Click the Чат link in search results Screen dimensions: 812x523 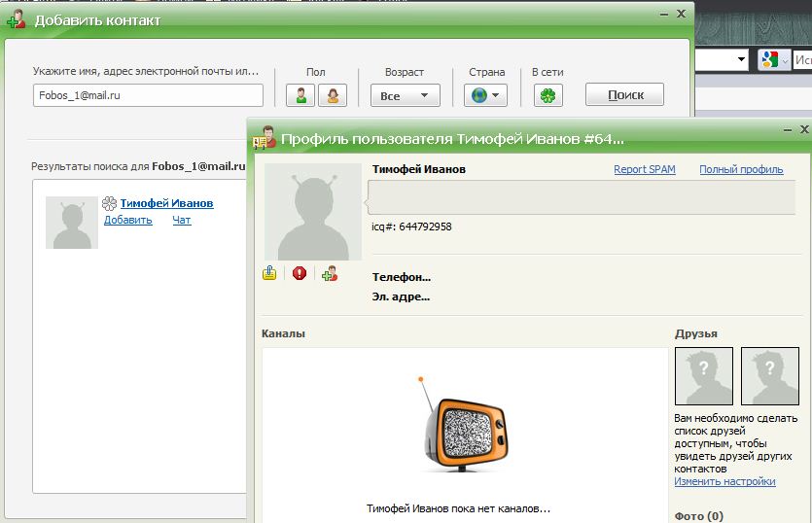coord(182,220)
